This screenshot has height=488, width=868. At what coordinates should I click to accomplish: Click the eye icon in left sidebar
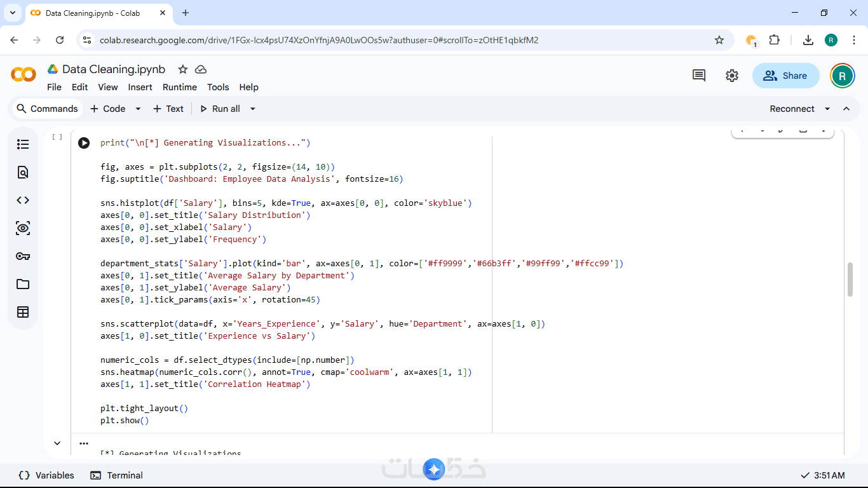[x=23, y=228]
